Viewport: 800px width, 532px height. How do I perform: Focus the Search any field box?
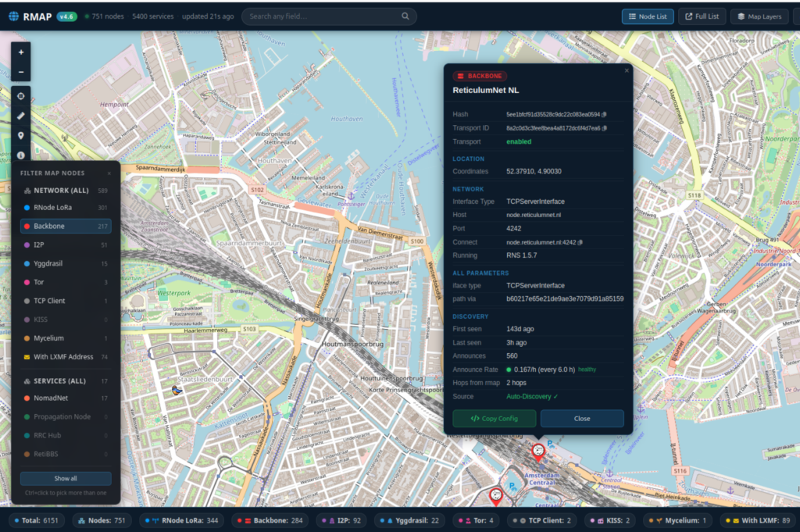329,16
